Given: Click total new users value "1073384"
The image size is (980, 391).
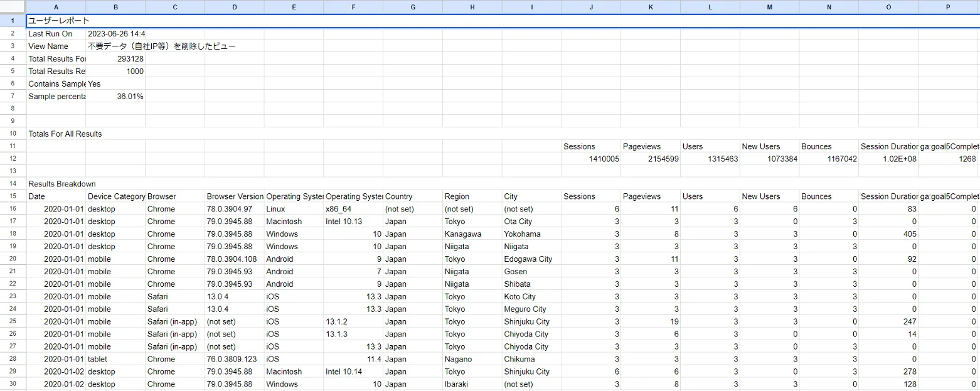Looking at the screenshot, I should (x=769, y=159).
